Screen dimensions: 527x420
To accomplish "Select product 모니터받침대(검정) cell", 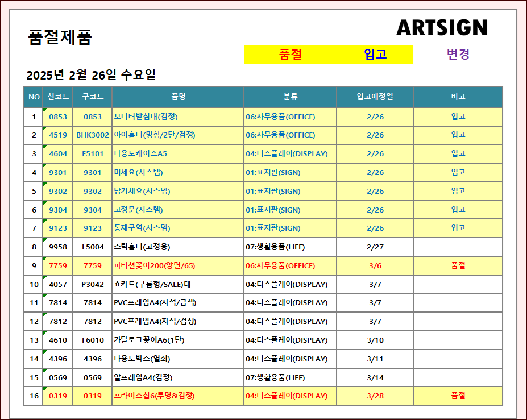I will point(146,117).
